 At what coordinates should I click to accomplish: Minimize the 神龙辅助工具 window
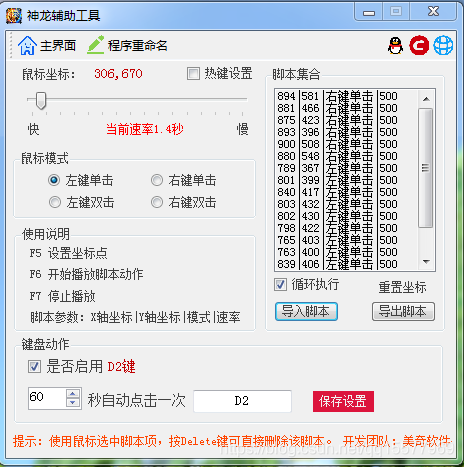click(x=369, y=13)
